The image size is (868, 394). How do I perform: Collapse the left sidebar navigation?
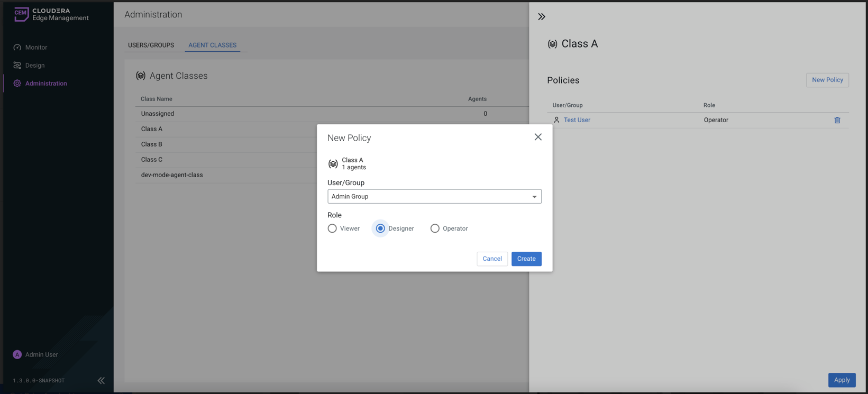(x=101, y=380)
